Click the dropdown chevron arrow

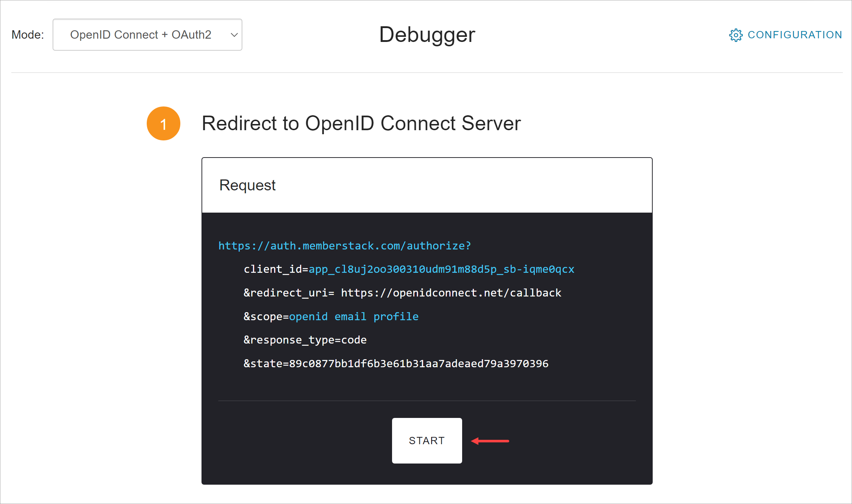[x=234, y=35]
